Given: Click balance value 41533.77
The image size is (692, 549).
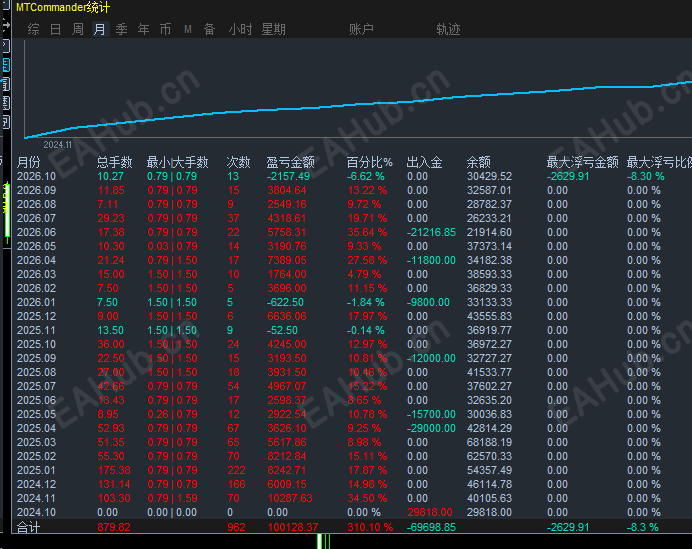Looking at the screenshot, I should click(489, 372).
